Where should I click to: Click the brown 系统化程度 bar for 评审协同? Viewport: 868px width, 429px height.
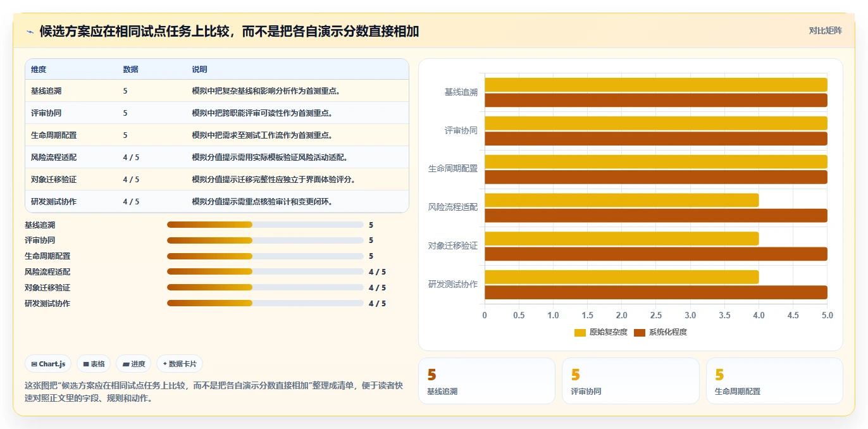pos(656,139)
